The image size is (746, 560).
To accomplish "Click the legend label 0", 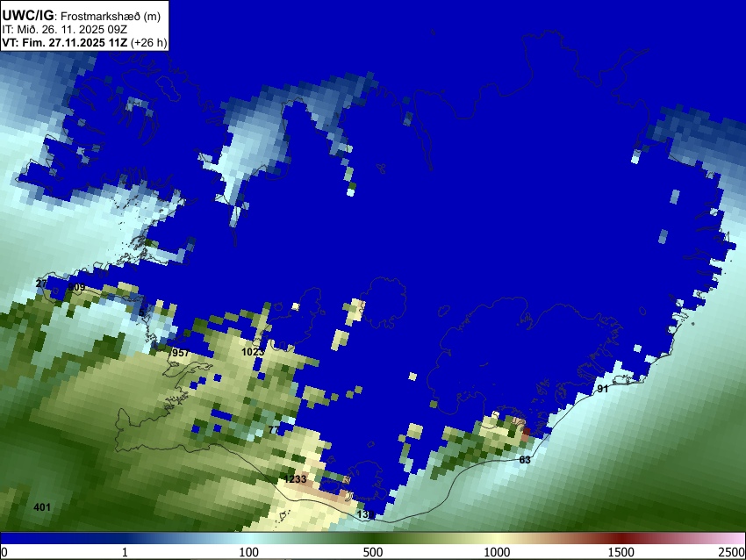I will 4,552.
